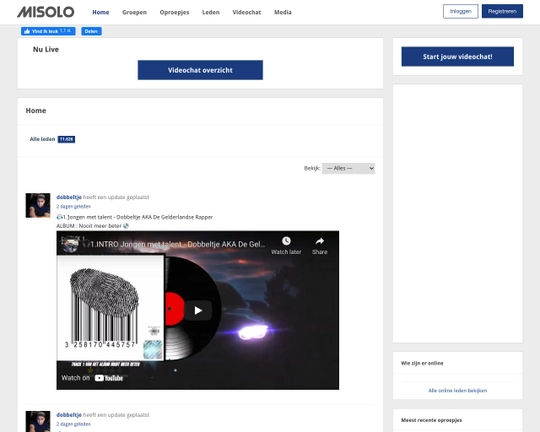Open the Bekijk filter dropdown
Viewport: 540px width, 432px height.
click(x=348, y=168)
